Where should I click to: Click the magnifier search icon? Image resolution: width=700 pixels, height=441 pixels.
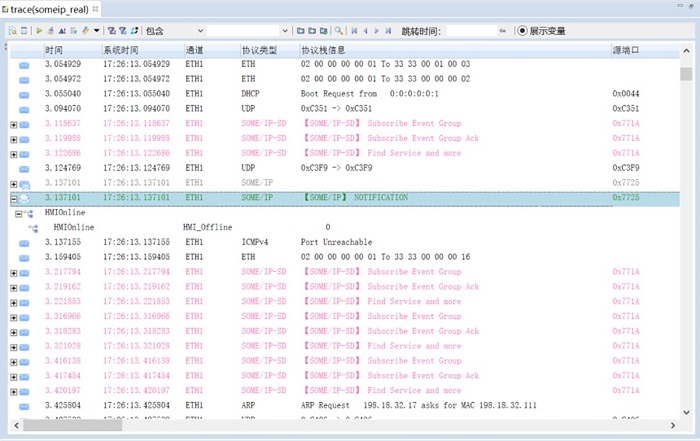point(339,31)
